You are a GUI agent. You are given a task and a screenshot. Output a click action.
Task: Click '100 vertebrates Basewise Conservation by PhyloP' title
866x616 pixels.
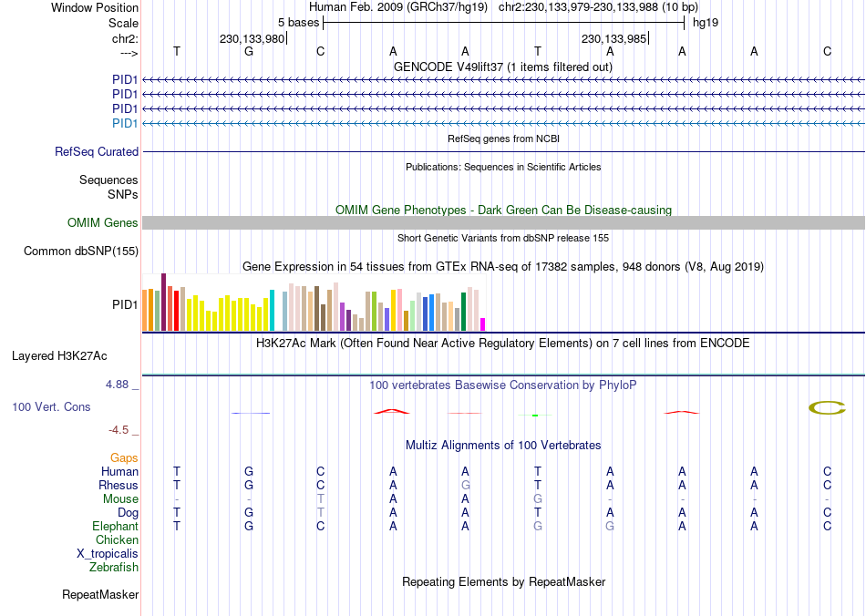[503, 385]
